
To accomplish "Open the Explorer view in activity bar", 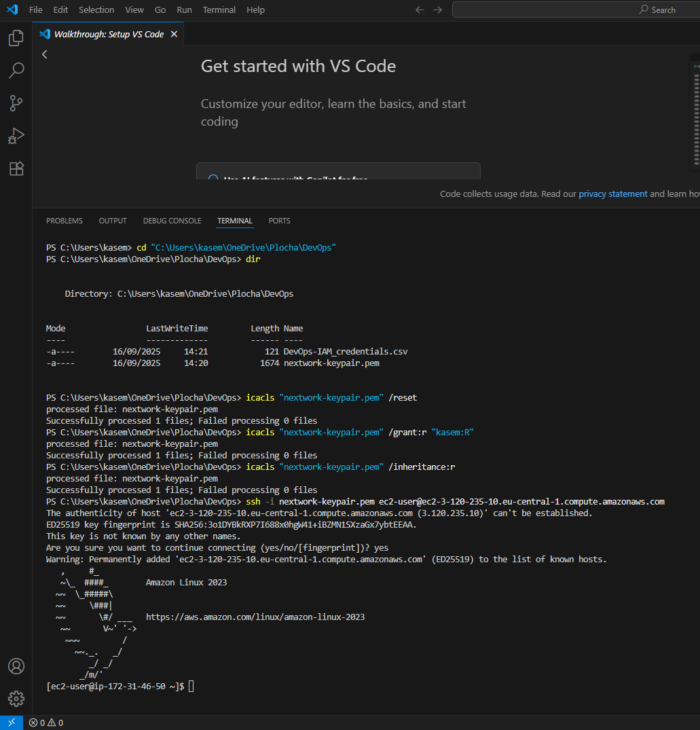I will (16, 38).
